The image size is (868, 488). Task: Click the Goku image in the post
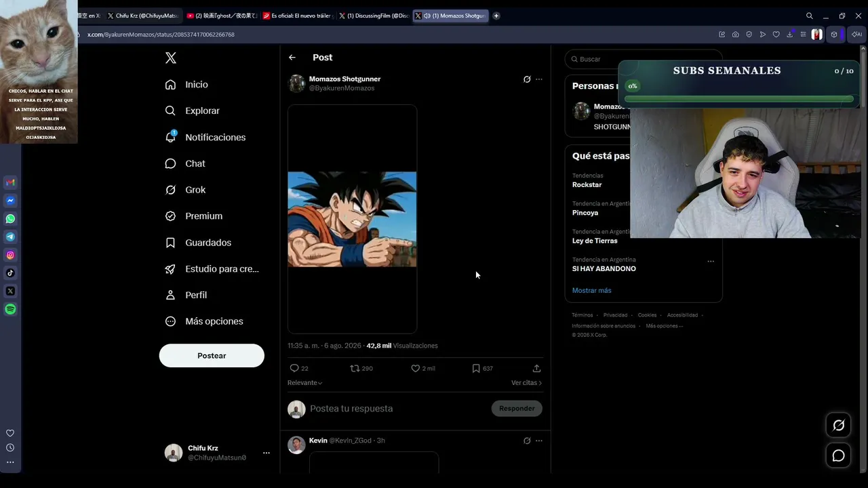click(352, 219)
